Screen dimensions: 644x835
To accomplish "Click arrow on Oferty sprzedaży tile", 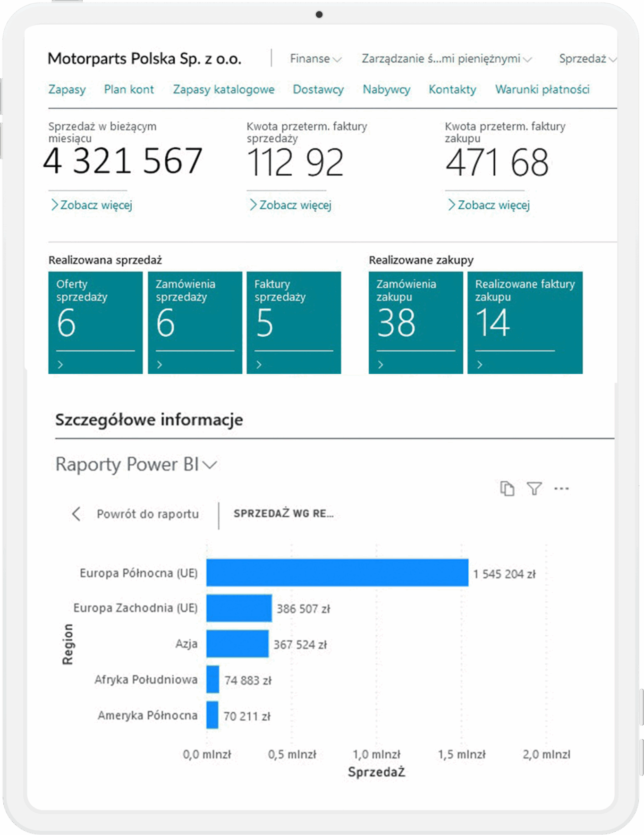I will point(60,364).
